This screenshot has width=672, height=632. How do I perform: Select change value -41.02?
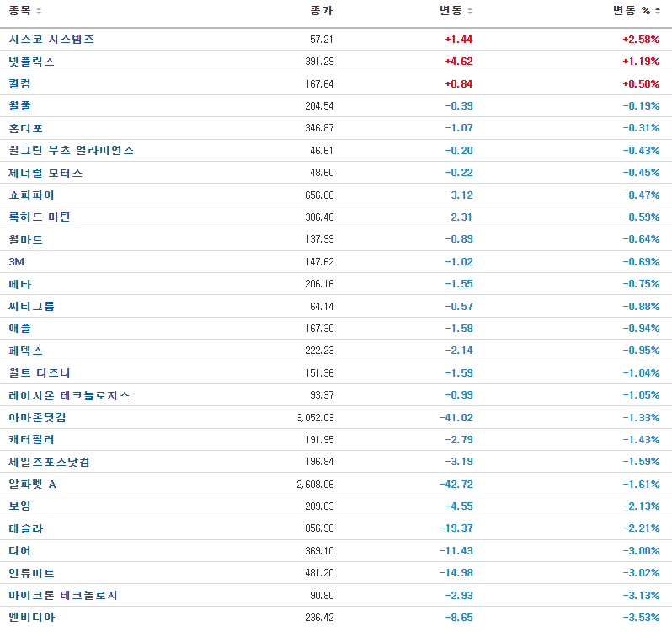[x=456, y=418]
